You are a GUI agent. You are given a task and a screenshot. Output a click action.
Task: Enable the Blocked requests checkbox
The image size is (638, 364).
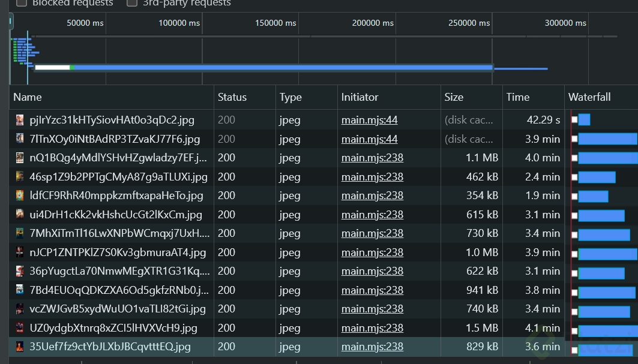click(22, 3)
